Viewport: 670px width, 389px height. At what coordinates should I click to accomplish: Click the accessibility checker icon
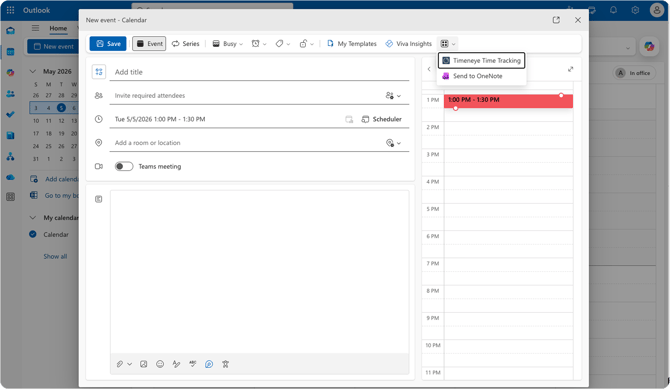click(x=226, y=364)
